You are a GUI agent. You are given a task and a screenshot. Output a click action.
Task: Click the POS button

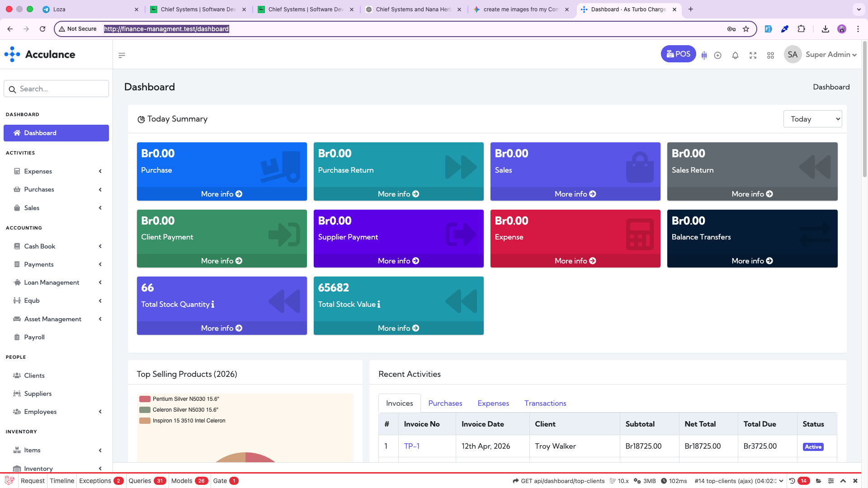coord(678,54)
